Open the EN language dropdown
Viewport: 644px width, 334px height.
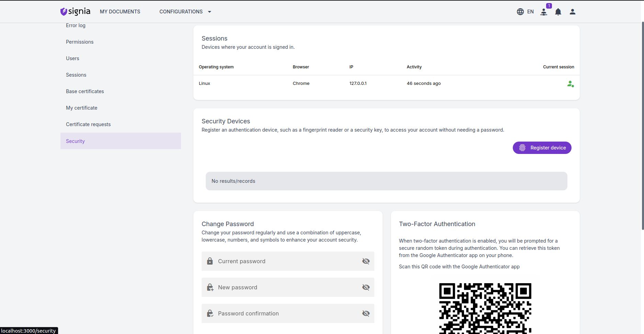click(x=530, y=12)
